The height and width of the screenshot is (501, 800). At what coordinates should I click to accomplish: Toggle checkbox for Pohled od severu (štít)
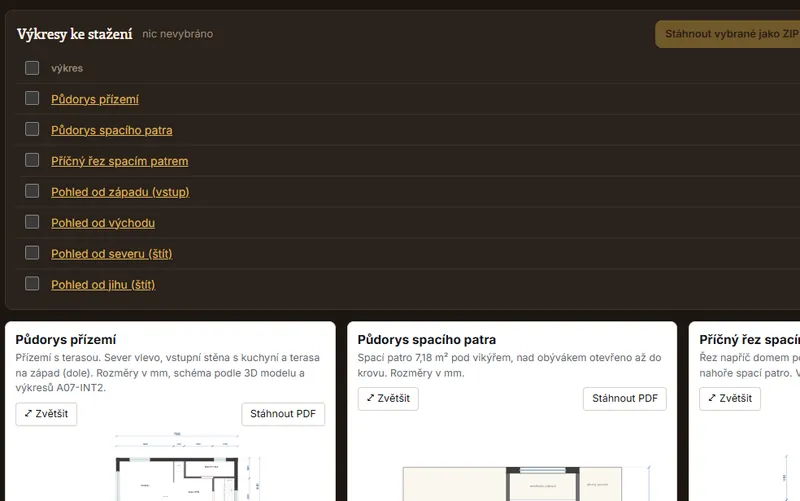pyautogui.click(x=32, y=253)
